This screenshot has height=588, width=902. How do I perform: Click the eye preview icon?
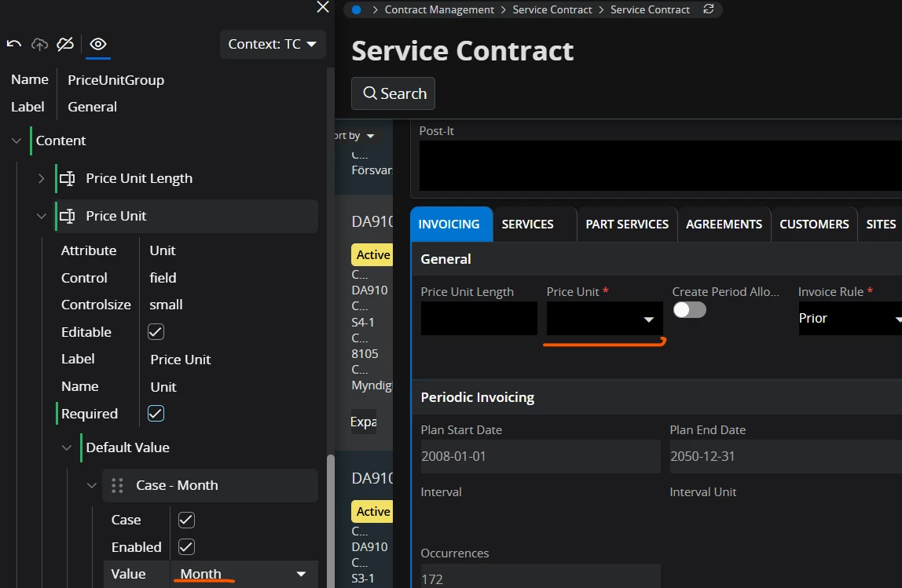click(98, 44)
